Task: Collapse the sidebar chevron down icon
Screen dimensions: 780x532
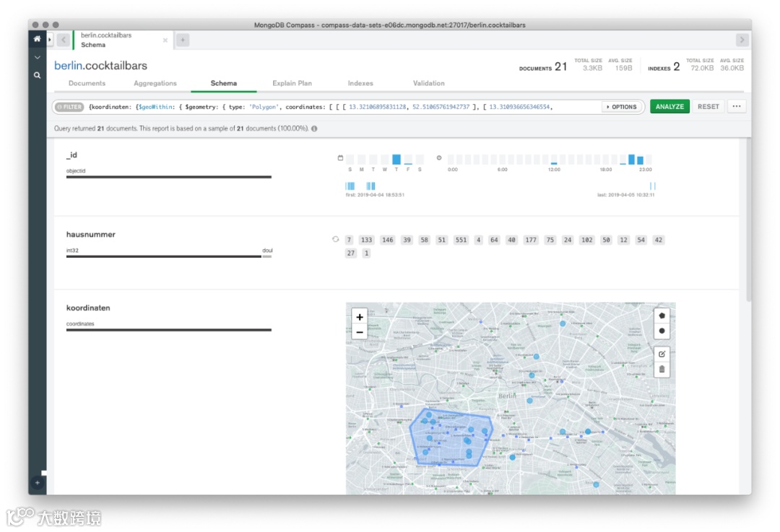Action: (x=38, y=58)
